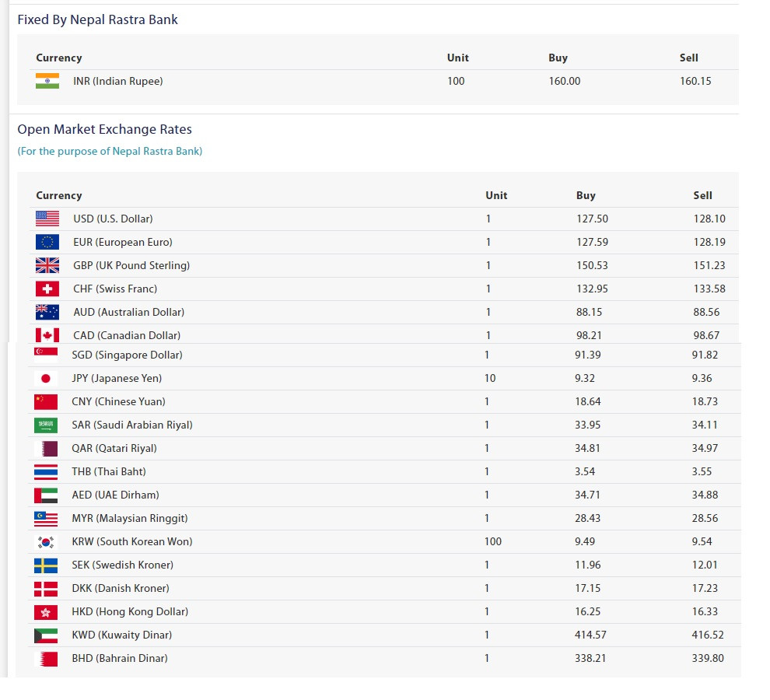770x700 pixels.
Task: Click the Japanese flag icon
Action: pos(46,378)
